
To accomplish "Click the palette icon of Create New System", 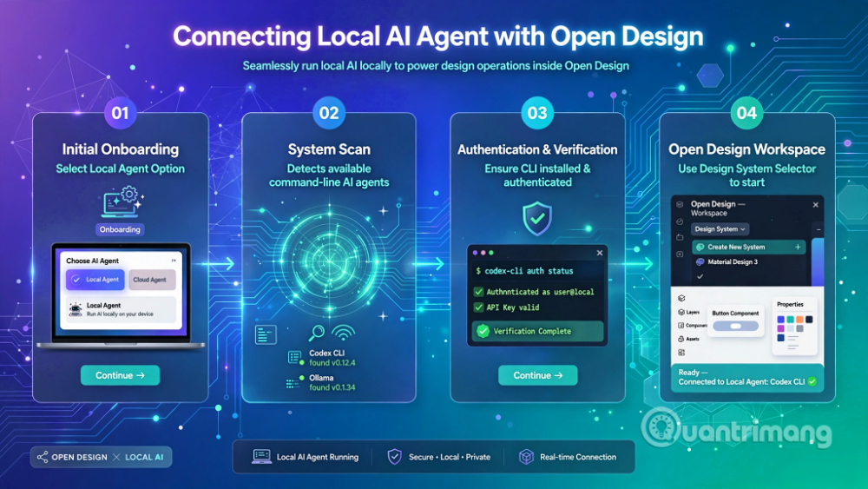I will pos(700,247).
